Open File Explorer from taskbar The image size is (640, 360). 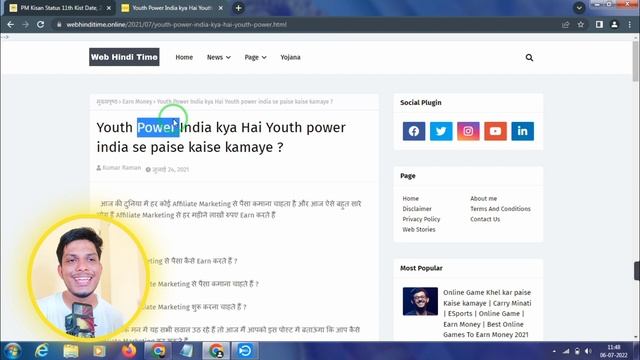(71, 351)
